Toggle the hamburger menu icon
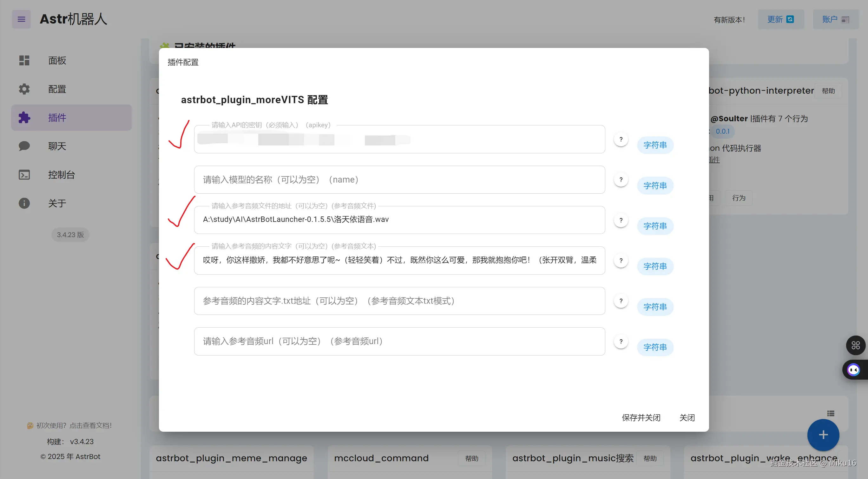The image size is (868, 479). (x=21, y=19)
